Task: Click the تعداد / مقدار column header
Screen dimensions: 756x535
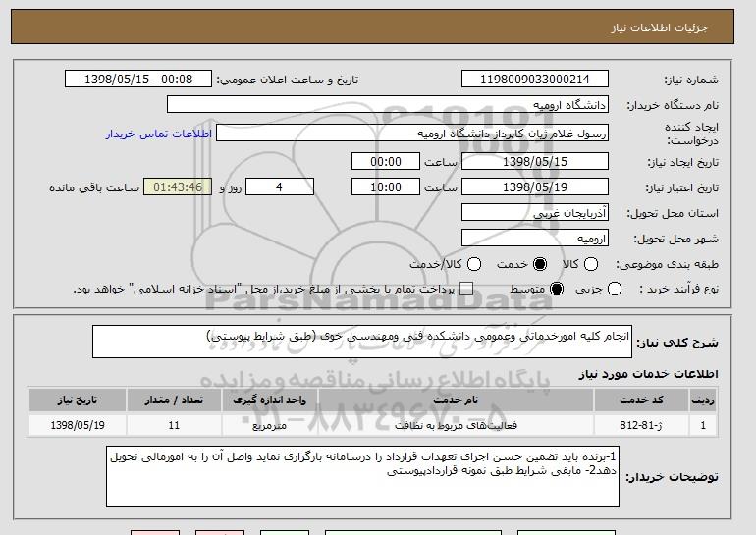Action: pos(174,401)
